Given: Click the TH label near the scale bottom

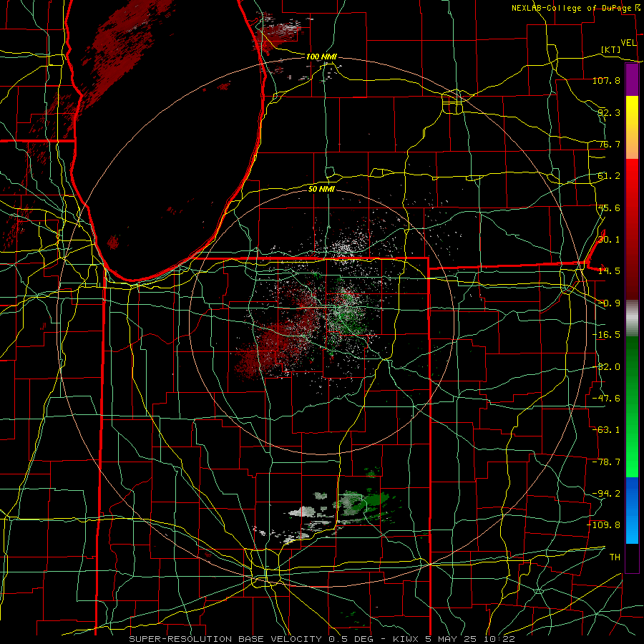Looking at the screenshot, I should click(x=615, y=557).
